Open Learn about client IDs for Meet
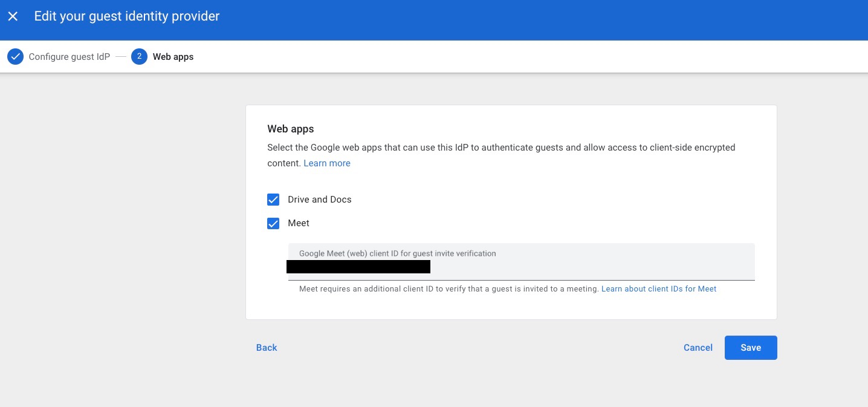 tap(659, 289)
